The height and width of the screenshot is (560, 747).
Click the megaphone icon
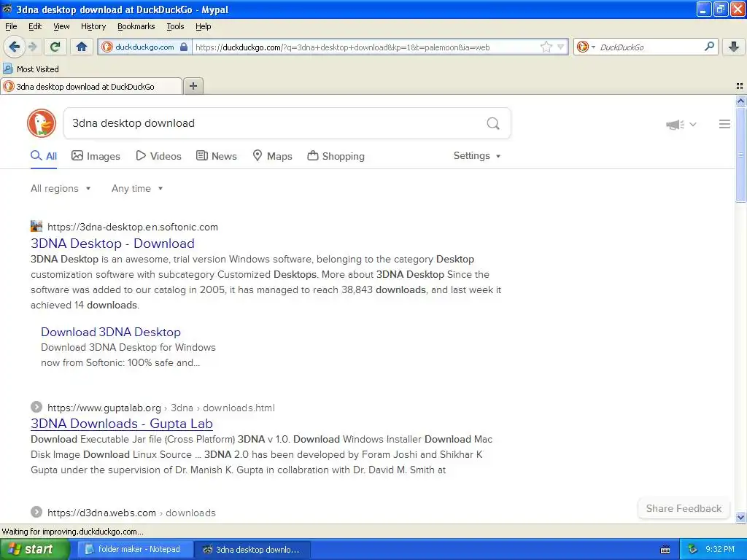675,125
